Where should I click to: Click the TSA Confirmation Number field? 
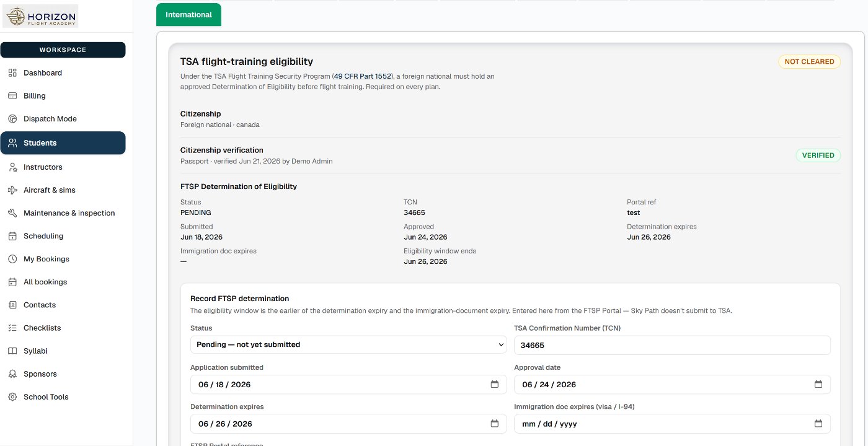(672, 345)
